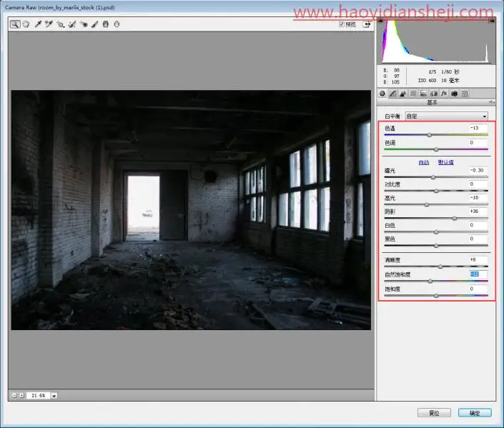Screen dimensions: 504x428
Task: Click the 确定 OK button
Action: pyautogui.click(x=475, y=413)
